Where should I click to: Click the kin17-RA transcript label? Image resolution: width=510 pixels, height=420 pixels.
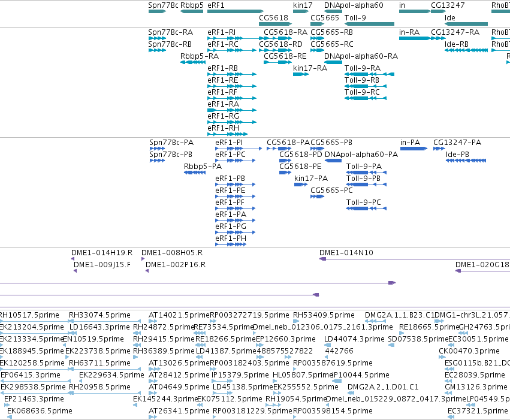[310, 68]
